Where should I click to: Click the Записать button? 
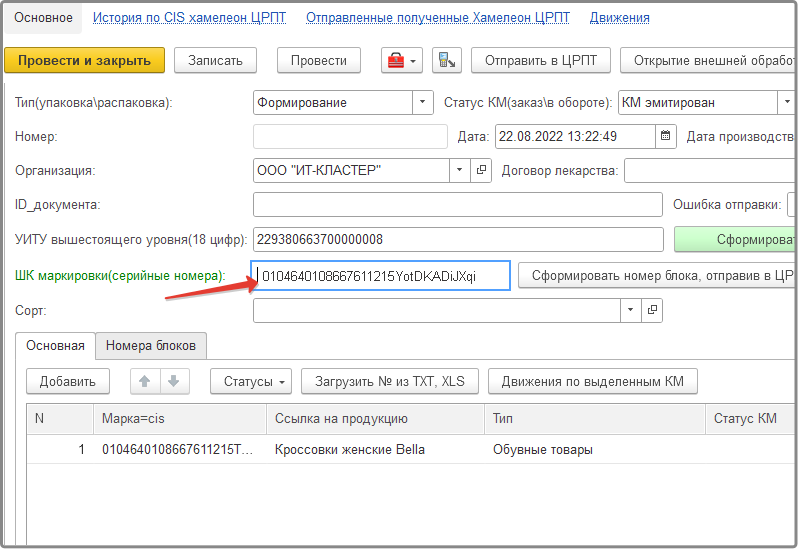point(215,61)
